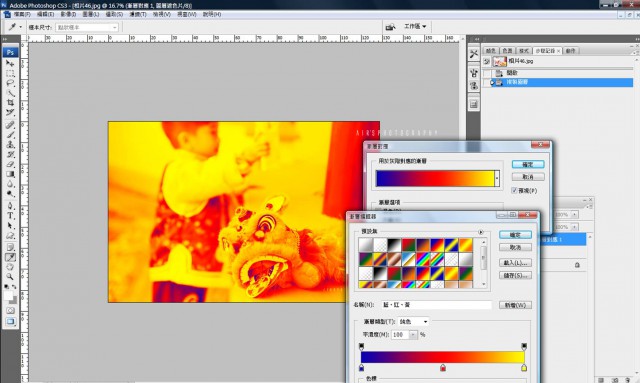Viewport: 640px width, 383px height.
Task: Select the History Brush tool
Action: click(10, 154)
